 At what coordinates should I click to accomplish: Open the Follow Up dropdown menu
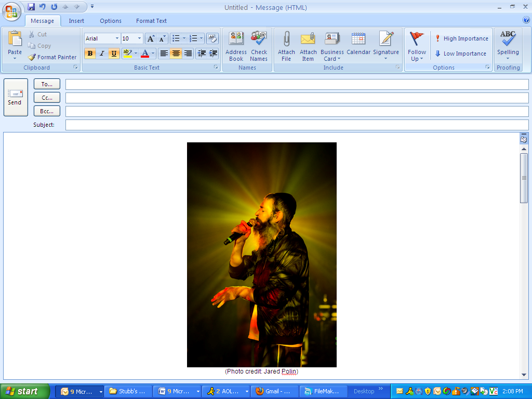417,47
